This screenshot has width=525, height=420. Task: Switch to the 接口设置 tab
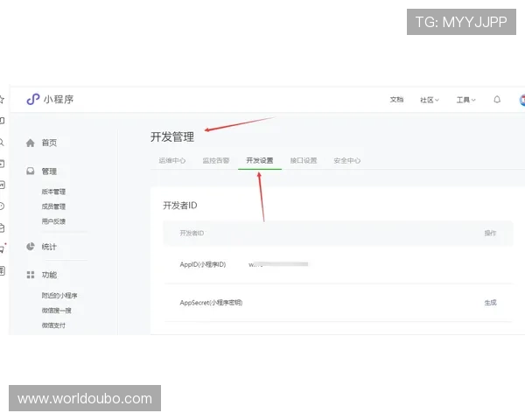coord(304,160)
